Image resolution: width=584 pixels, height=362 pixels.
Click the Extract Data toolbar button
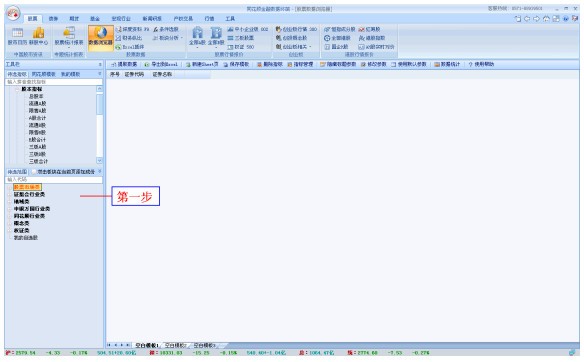(124, 64)
